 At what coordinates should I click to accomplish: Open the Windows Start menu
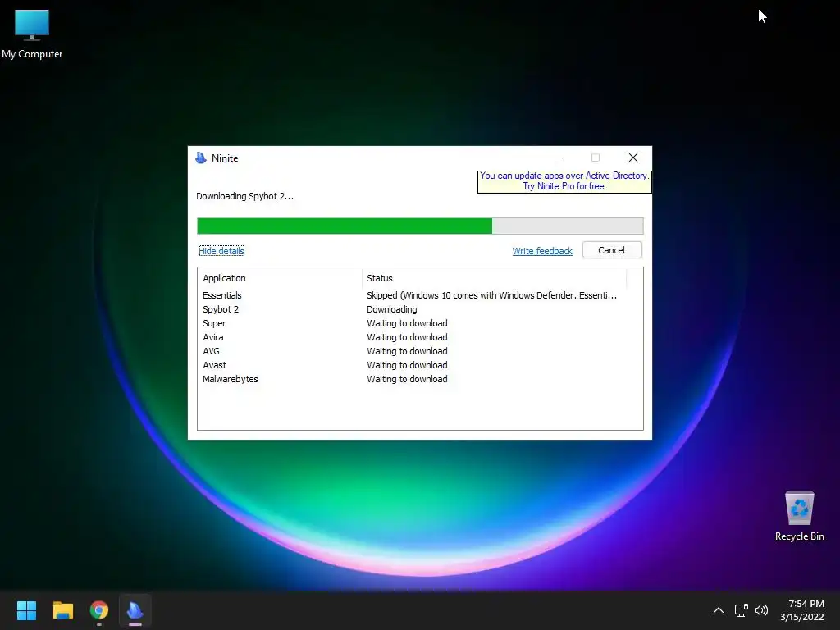(x=26, y=610)
